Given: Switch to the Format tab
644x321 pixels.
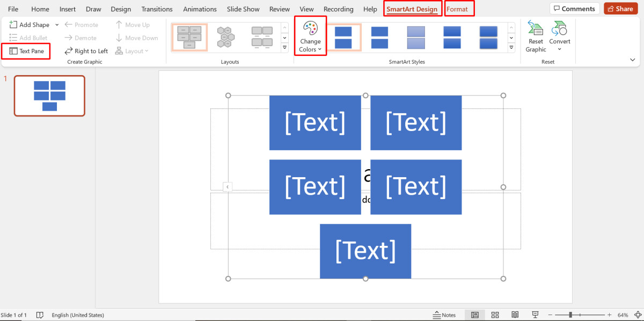Looking at the screenshot, I should tap(457, 9).
